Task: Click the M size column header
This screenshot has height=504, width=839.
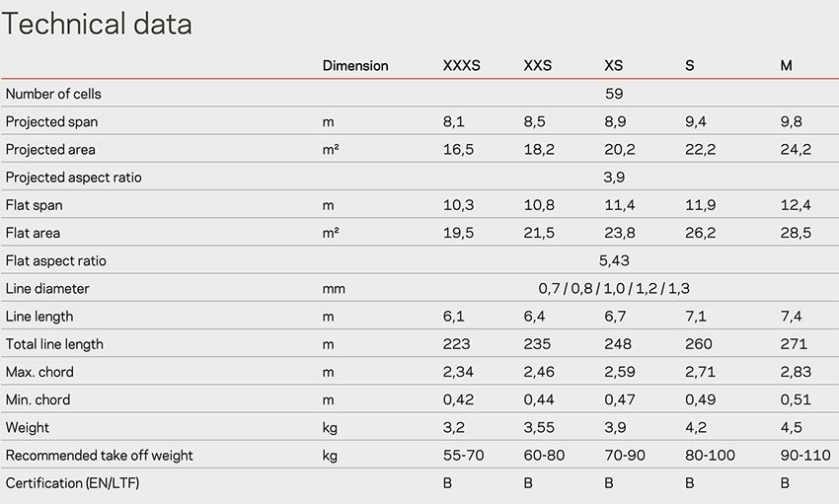Action: pos(786,66)
